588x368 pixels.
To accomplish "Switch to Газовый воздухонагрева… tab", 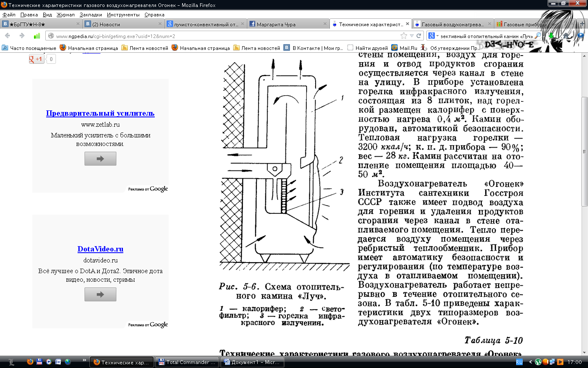I will (x=452, y=24).
